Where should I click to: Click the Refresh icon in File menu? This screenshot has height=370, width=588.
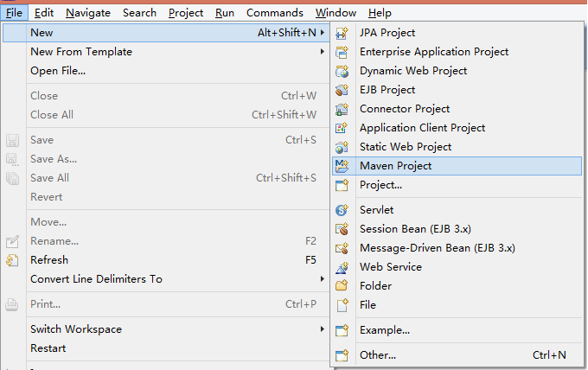click(x=12, y=260)
